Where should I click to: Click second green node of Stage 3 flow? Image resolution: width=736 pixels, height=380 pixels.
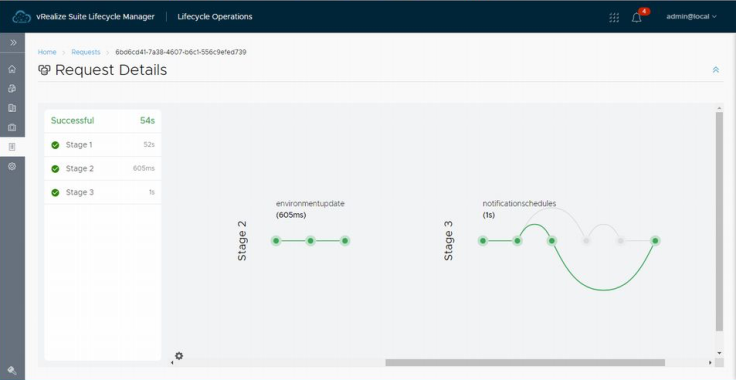[x=517, y=241]
